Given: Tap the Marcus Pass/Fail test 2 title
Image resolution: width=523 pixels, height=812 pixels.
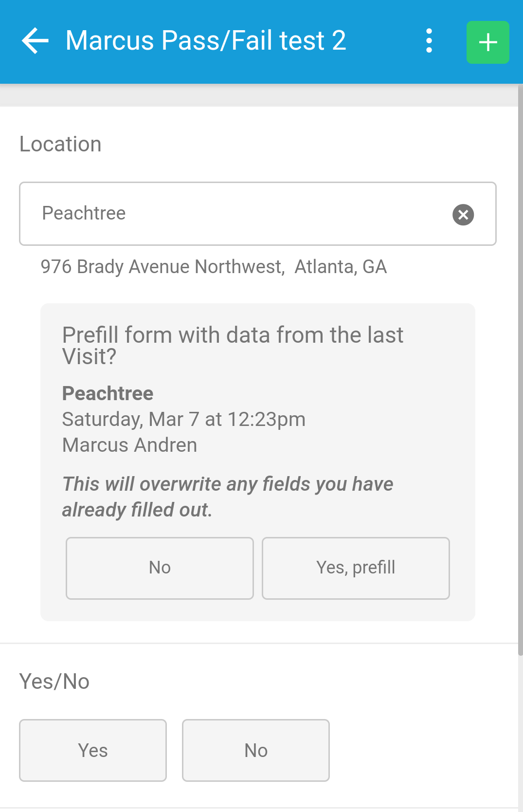Looking at the screenshot, I should (206, 40).
